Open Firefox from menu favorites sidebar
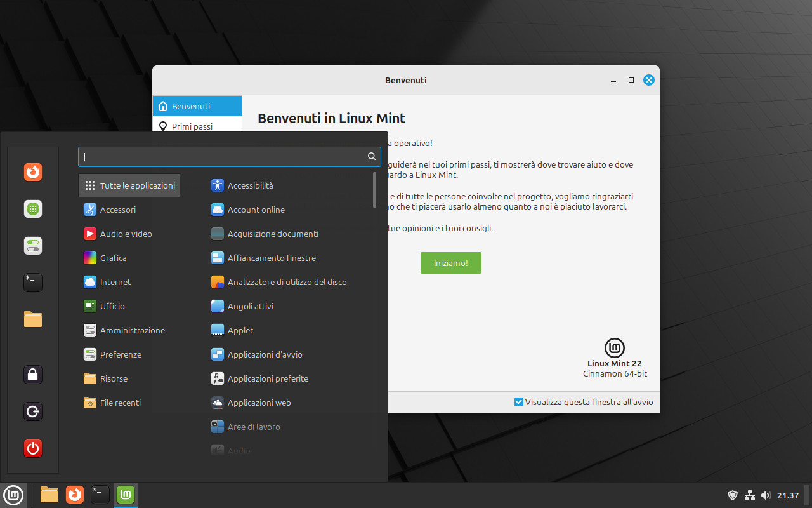 33,172
